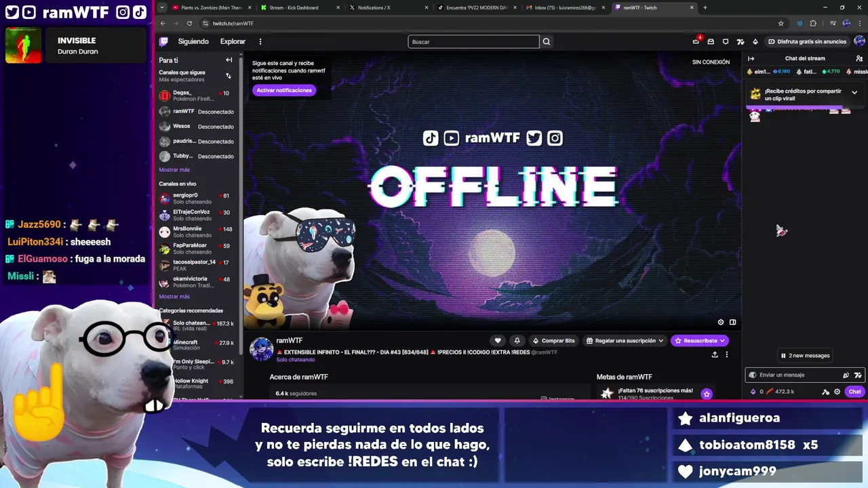Click eim1 top Bits gifter in leaderboard
Image resolution: width=868 pixels, height=488 pixels.
click(769, 71)
